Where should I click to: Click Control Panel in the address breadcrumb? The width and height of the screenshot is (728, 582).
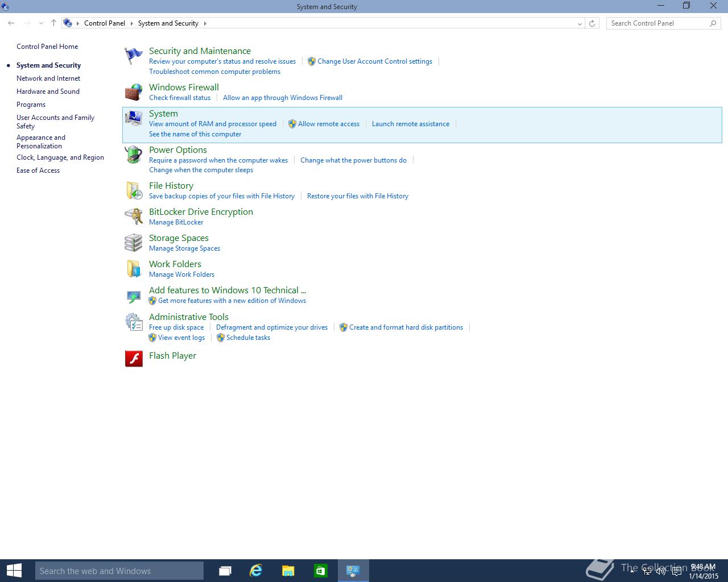[x=105, y=23]
